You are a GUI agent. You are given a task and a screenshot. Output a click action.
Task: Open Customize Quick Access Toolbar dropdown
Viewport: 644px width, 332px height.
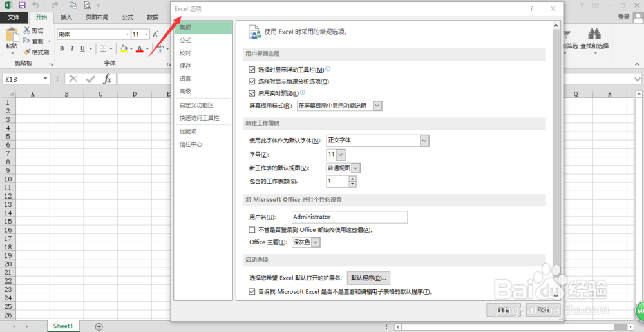coord(99,6)
